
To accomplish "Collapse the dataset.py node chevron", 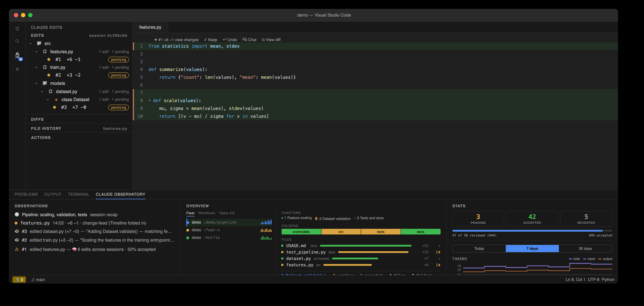I will click(42, 92).
